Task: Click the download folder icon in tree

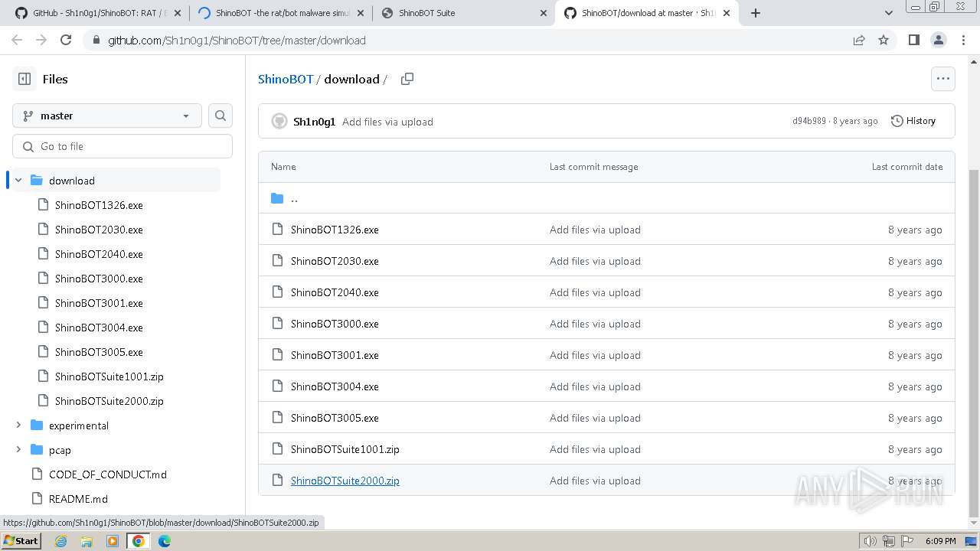Action: [36, 181]
